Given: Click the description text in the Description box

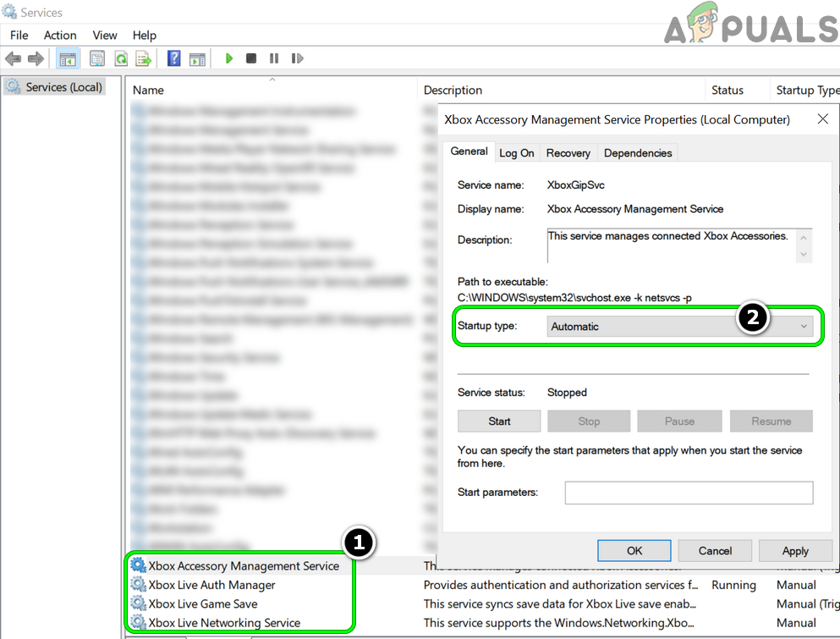Looking at the screenshot, I should (x=667, y=236).
